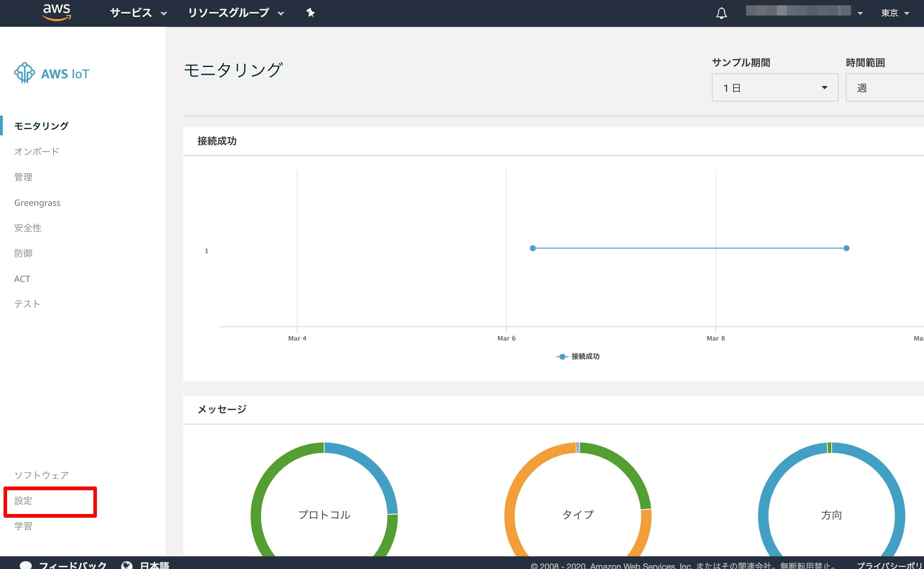Image resolution: width=924 pixels, height=569 pixels.
Task: Open 防御 in the sidebar
Action: tap(23, 253)
